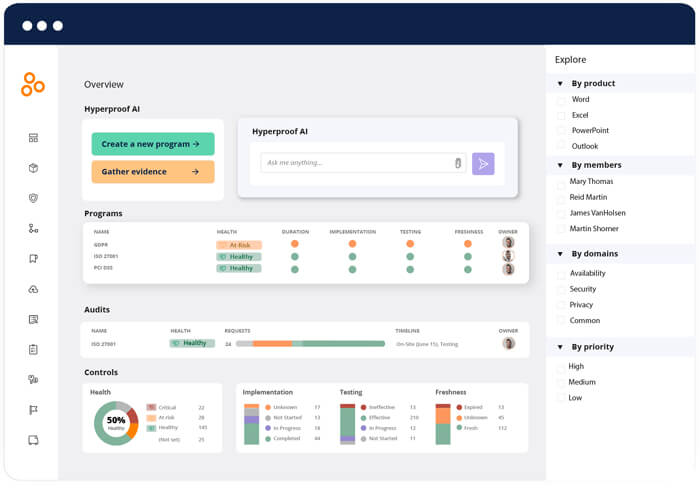Collapse the By members section
This screenshot has width=700, height=491.
click(560, 165)
